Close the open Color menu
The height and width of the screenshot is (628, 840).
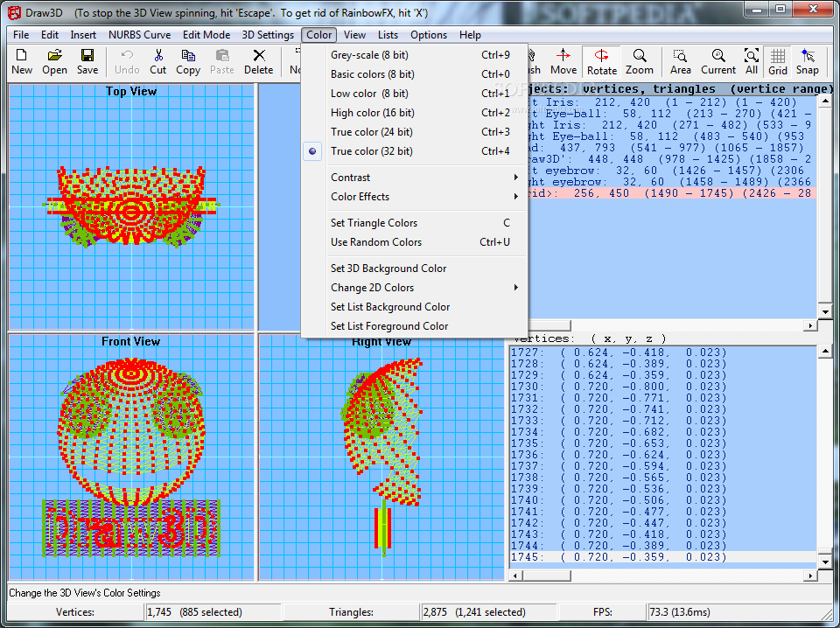tap(318, 35)
